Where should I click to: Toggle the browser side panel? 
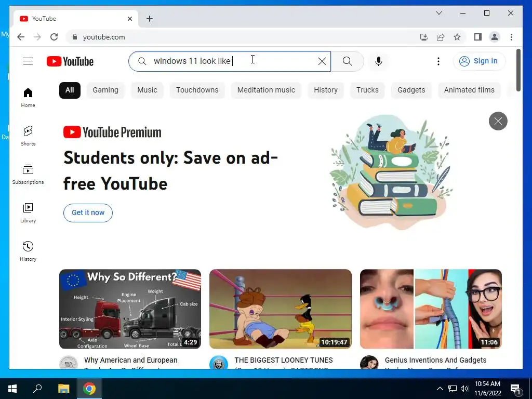(478, 37)
